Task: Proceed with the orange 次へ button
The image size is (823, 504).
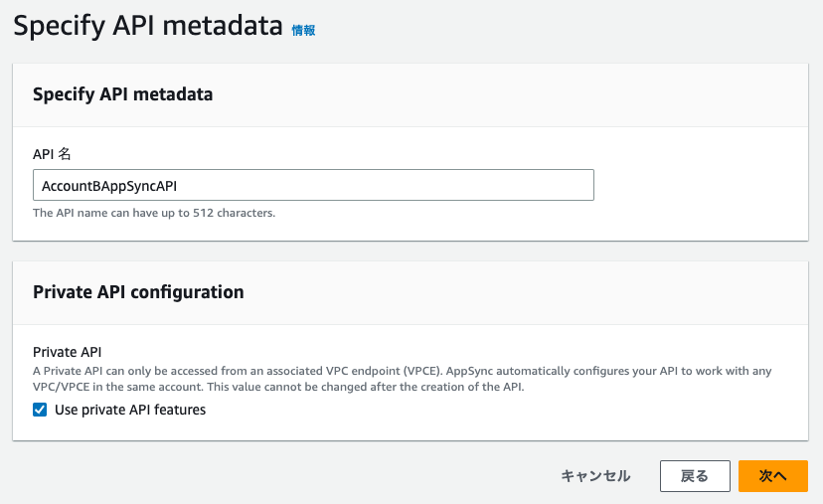Action: [x=773, y=476]
